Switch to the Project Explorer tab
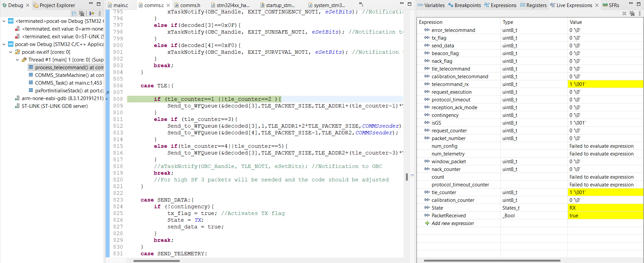Image resolution: width=644 pixels, height=263 pixels. [54, 5]
